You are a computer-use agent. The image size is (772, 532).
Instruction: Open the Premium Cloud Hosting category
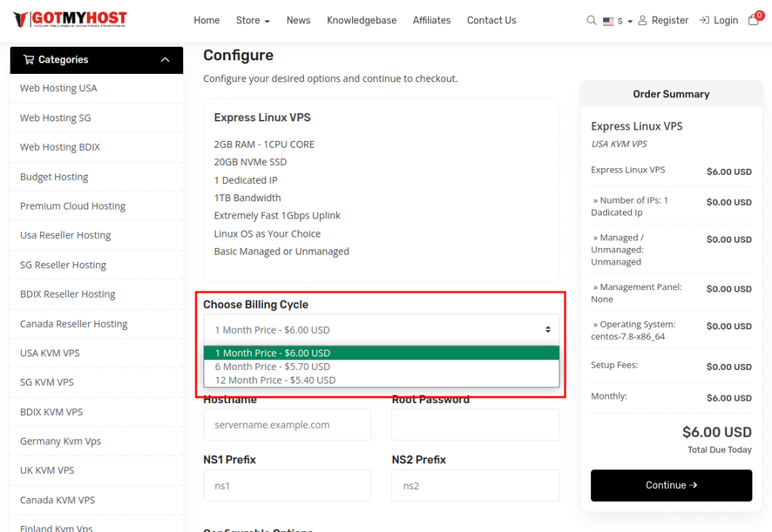[x=72, y=206]
